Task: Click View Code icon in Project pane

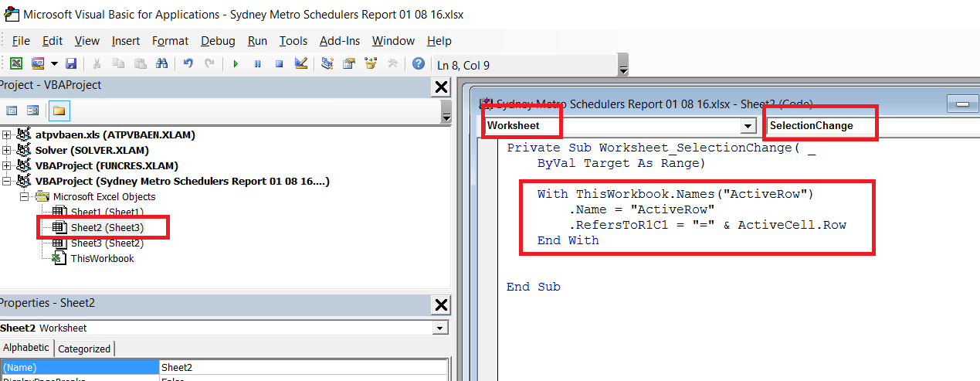Action: pyautogui.click(x=12, y=111)
